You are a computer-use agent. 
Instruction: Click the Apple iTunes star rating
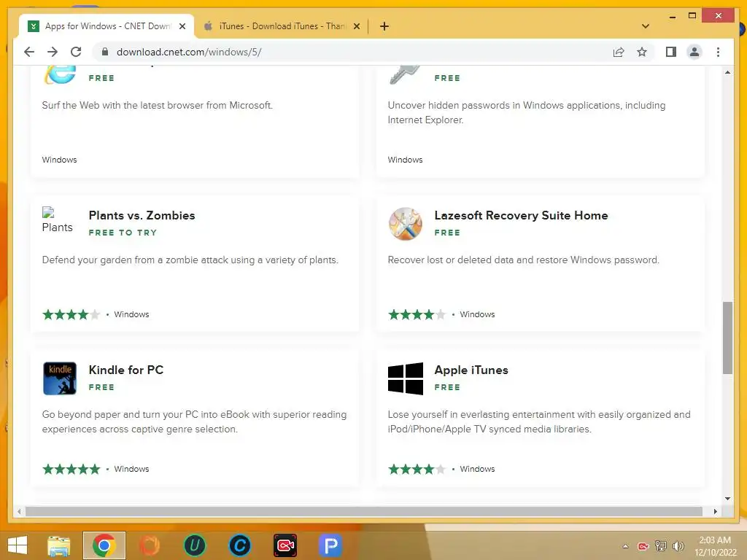pyautogui.click(x=417, y=469)
